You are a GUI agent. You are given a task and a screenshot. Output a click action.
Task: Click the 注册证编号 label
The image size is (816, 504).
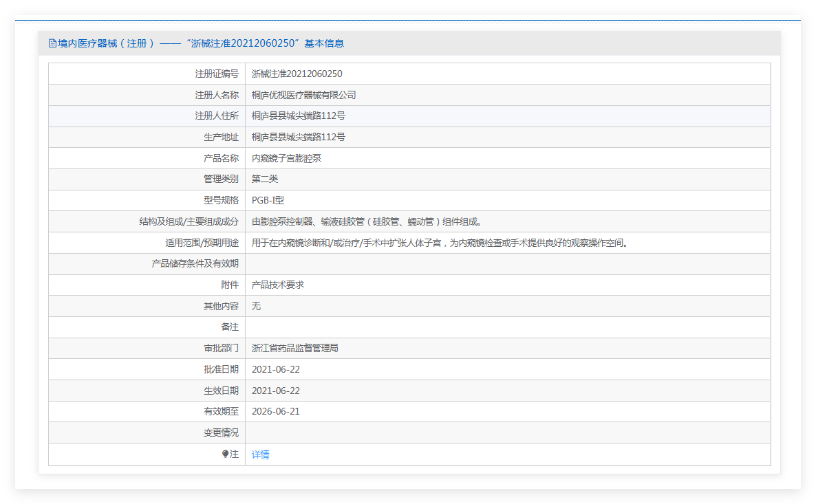pos(217,74)
